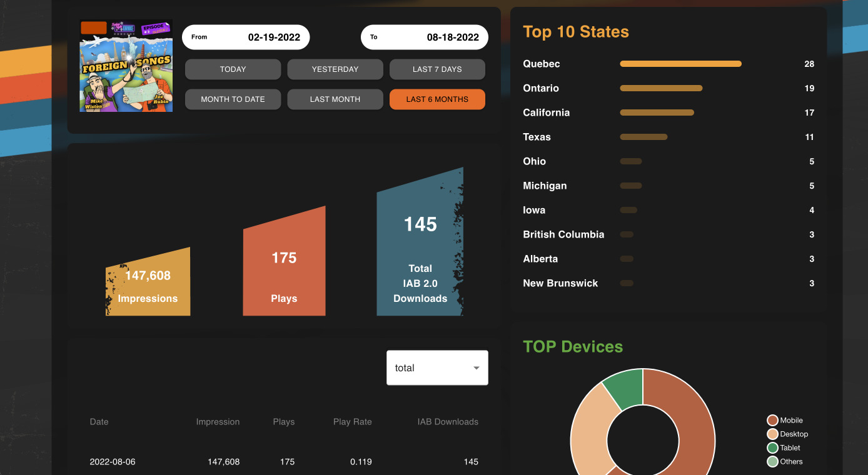Click the New Brunswick state label
The width and height of the screenshot is (868, 475).
[560, 283]
